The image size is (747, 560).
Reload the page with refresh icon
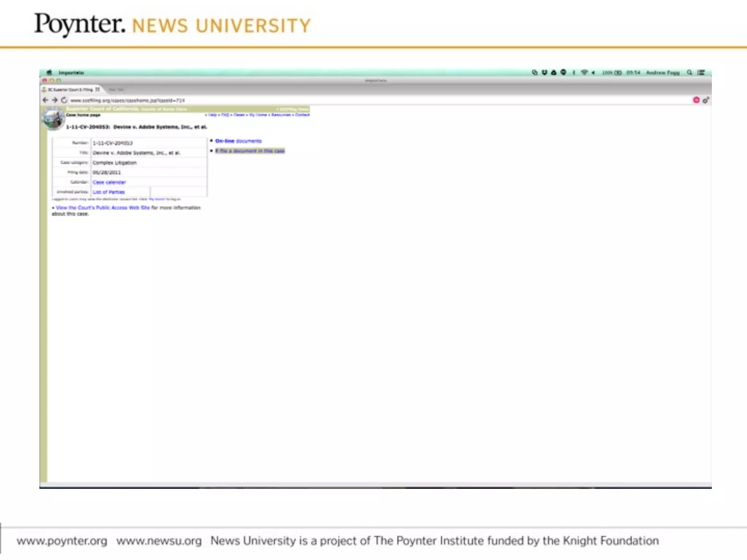click(x=64, y=100)
